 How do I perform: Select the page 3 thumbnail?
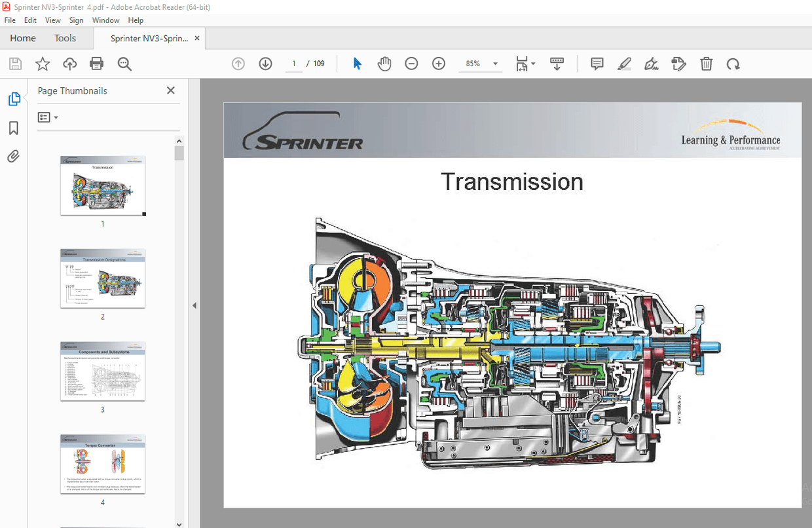coord(102,371)
